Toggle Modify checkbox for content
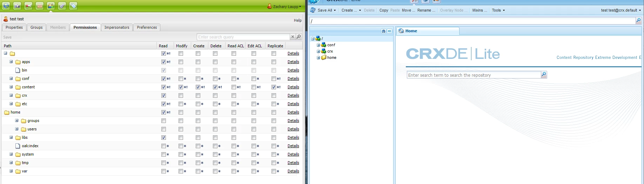This screenshot has width=644, height=184. point(181,87)
